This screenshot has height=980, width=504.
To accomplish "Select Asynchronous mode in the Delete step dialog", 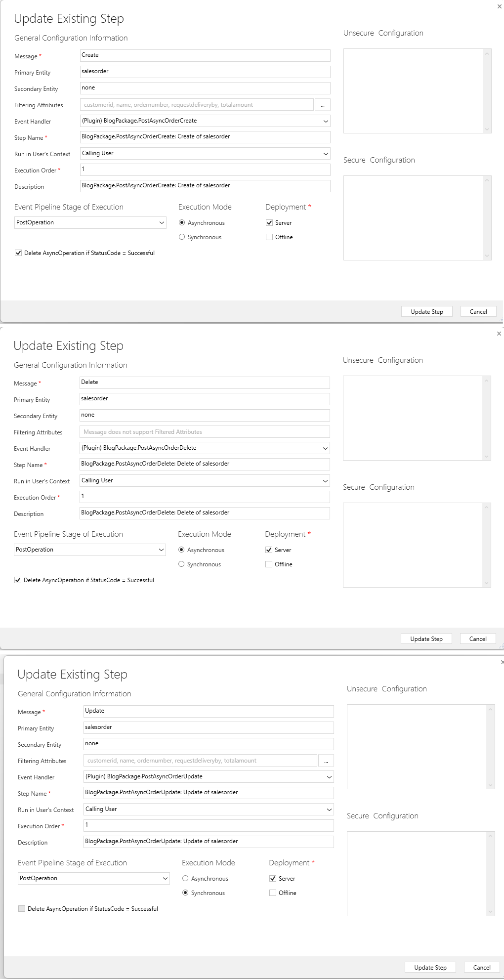I will (181, 550).
